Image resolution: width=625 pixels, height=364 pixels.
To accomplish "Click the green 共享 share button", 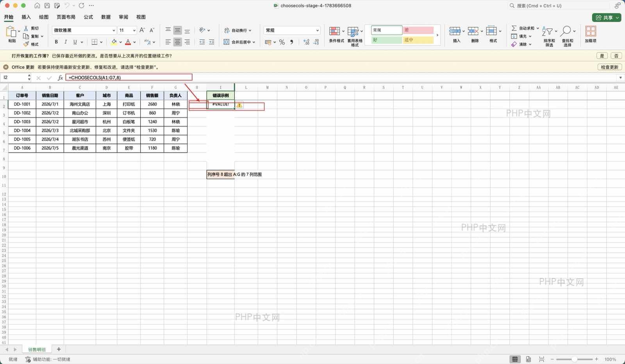I will (x=607, y=18).
